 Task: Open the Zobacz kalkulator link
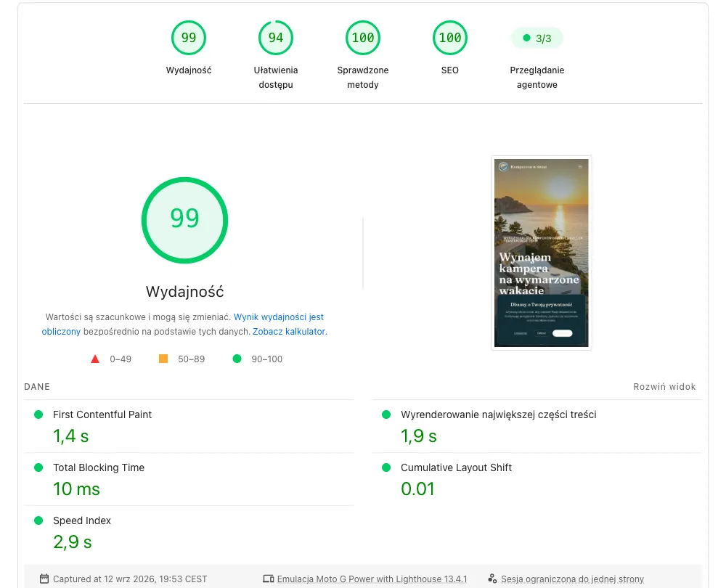pyautogui.click(x=290, y=332)
